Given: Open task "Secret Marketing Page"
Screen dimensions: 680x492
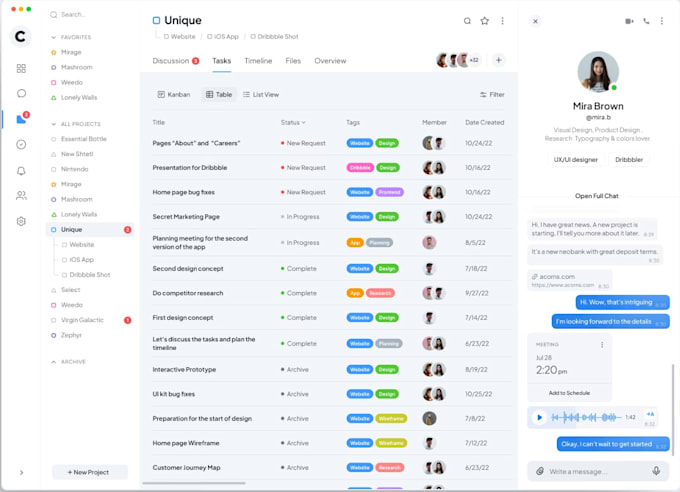Looking at the screenshot, I should pyautogui.click(x=186, y=216).
